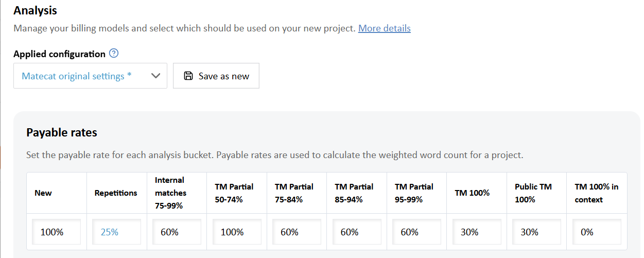Edit the TM Partial 95-99% rate field

(x=416, y=232)
